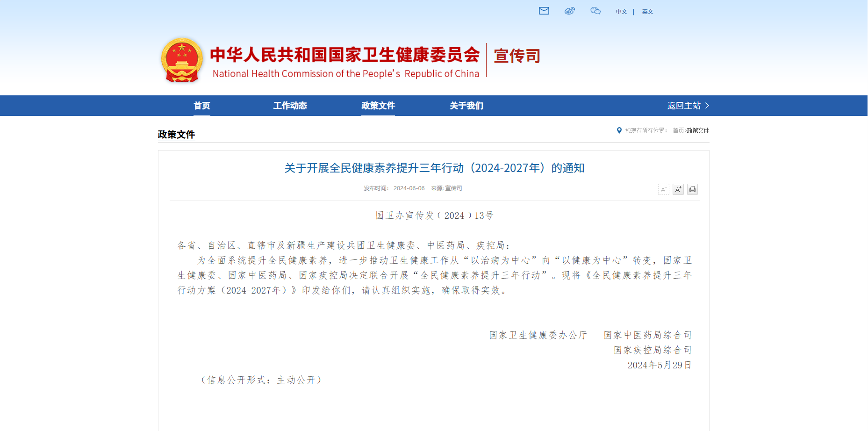
Task: Print the page with printer icon
Action: coord(692,189)
